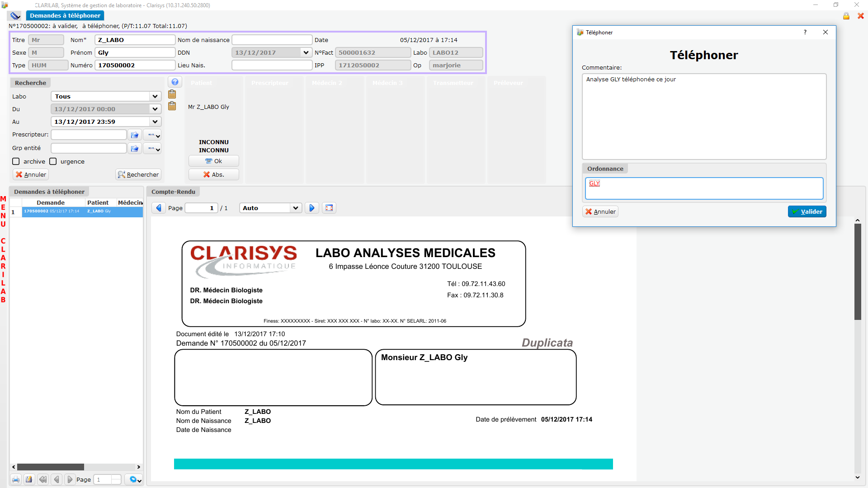Print the requests list using printer icon
868x488 pixels.
(x=16, y=479)
